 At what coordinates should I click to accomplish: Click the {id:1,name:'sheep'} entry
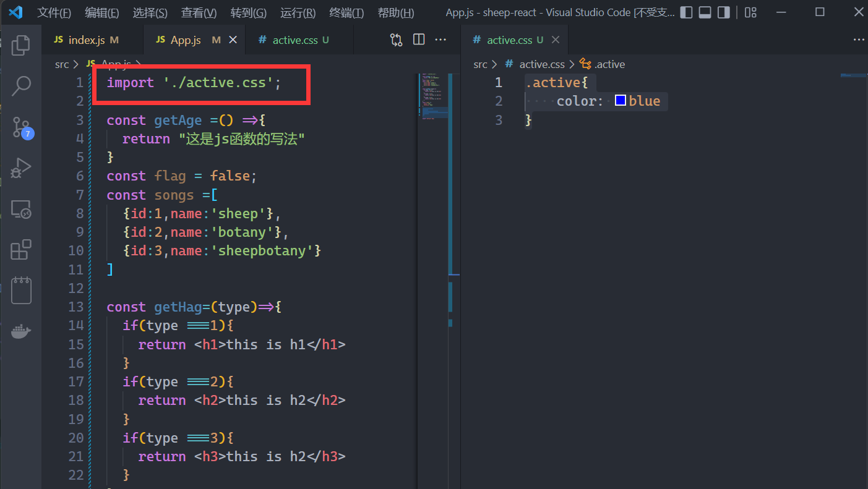(x=202, y=213)
